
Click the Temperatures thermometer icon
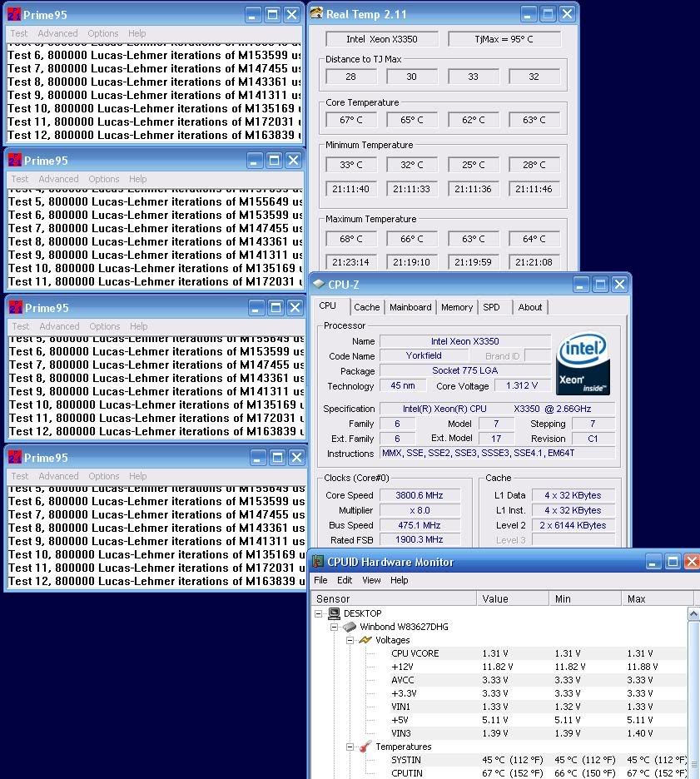click(365, 747)
